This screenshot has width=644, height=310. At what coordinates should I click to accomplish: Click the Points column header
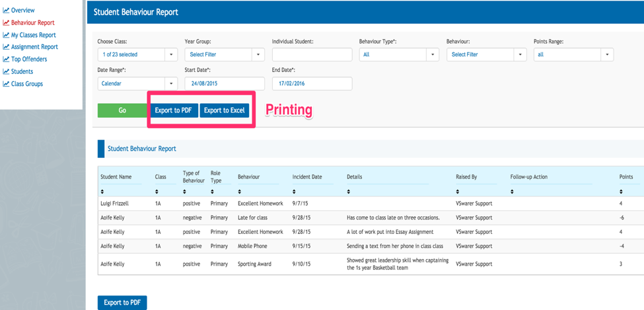(x=626, y=176)
